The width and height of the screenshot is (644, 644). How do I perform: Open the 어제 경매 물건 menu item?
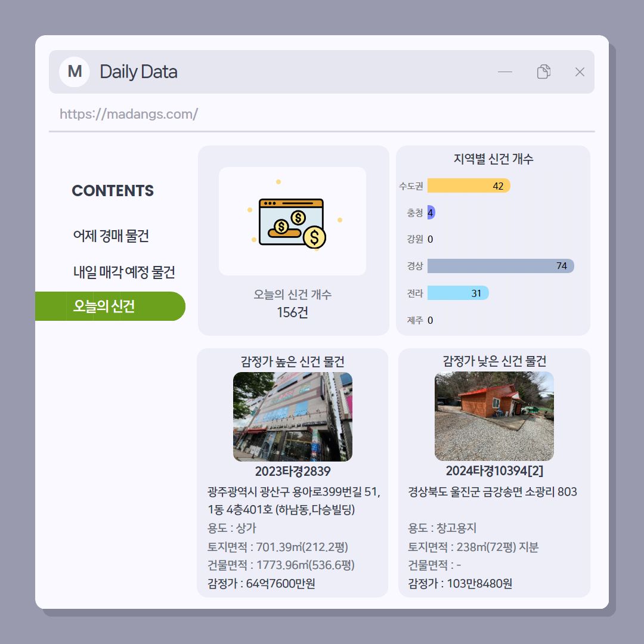click(x=111, y=236)
